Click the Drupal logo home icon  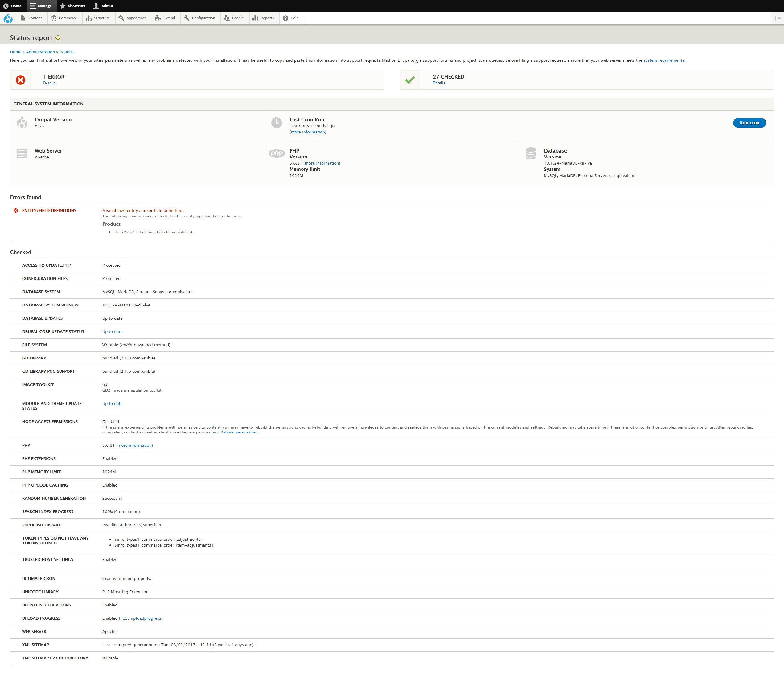coord(8,18)
